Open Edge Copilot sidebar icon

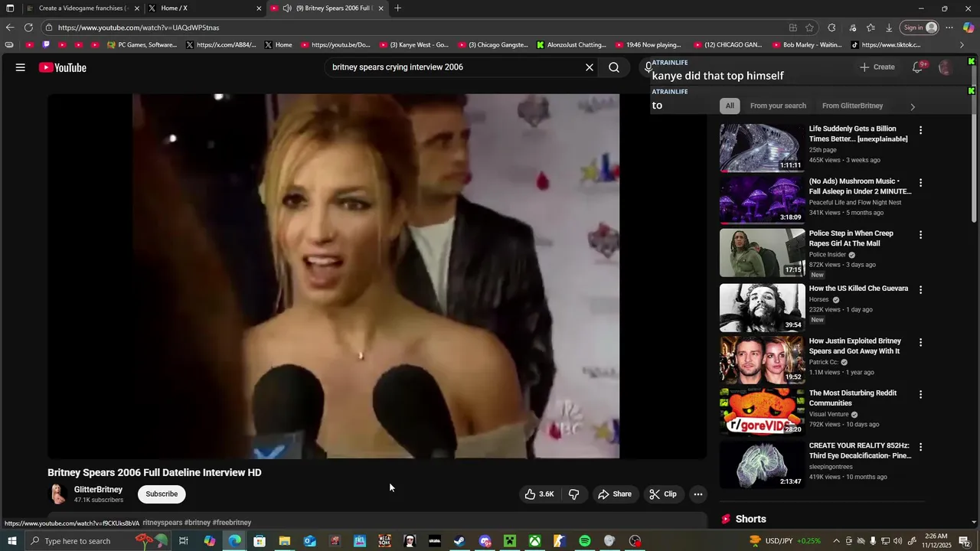969,28
